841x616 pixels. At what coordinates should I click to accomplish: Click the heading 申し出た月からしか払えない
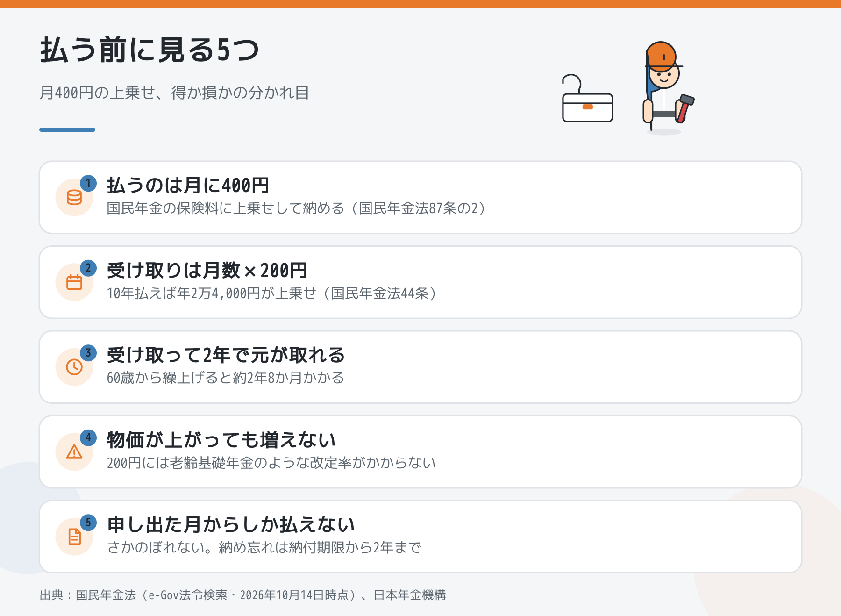(x=231, y=525)
